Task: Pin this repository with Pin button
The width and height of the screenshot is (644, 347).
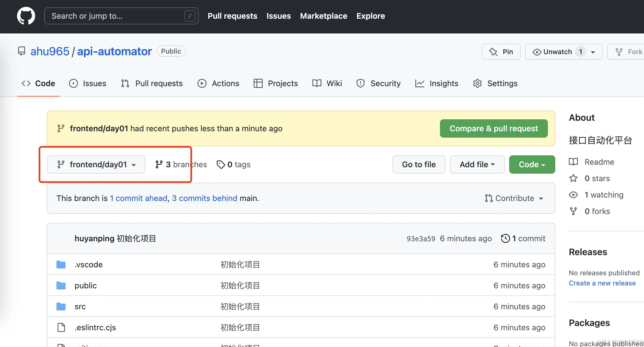Action: coord(501,52)
